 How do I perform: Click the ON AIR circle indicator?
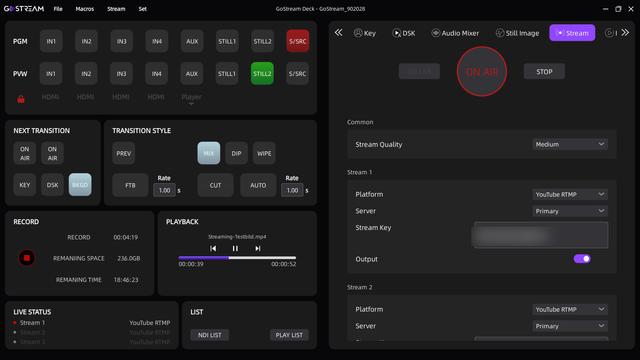(482, 72)
